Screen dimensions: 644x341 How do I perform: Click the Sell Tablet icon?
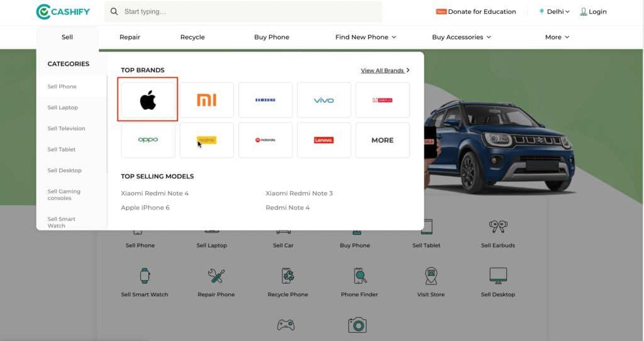(x=427, y=226)
